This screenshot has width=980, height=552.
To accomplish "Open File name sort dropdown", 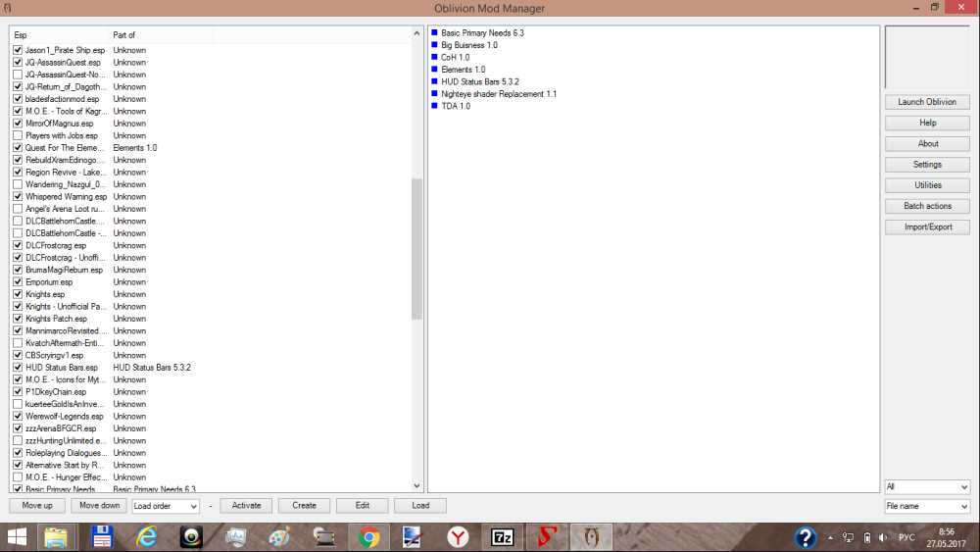I will 927,506.
